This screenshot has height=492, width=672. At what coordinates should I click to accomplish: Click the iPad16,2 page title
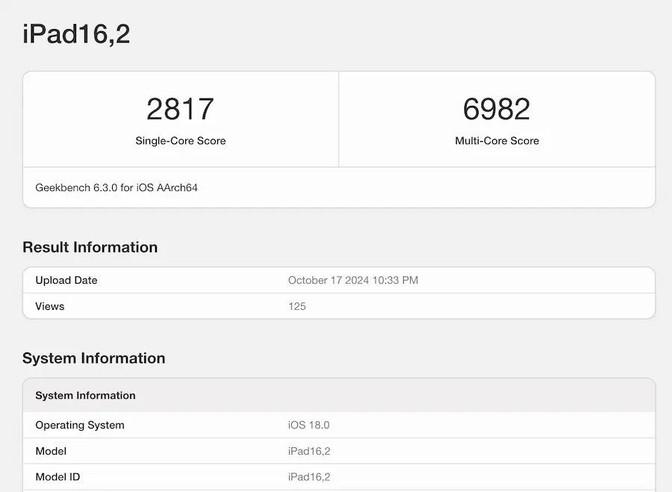(x=76, y=34)
